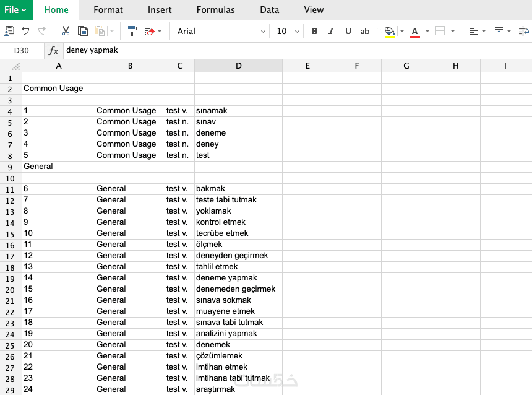The image size is (532, 395).
Task: Select column B header
Action: (130, 66)
